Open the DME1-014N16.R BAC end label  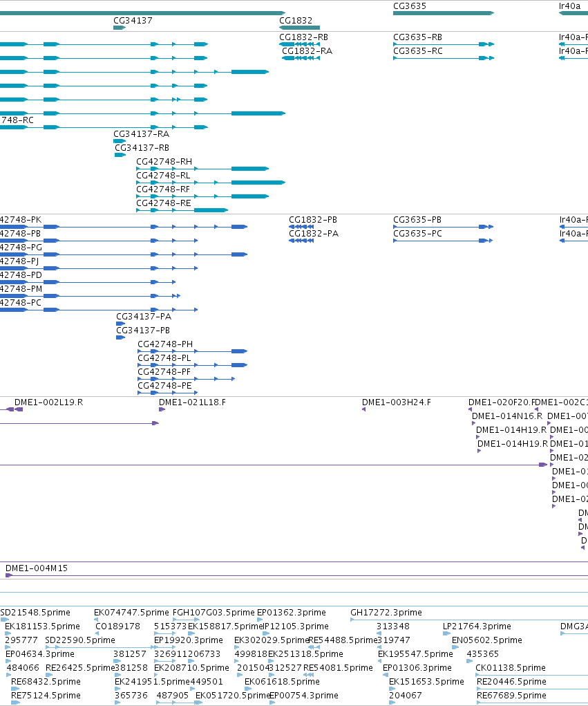[x=507, y=416]
